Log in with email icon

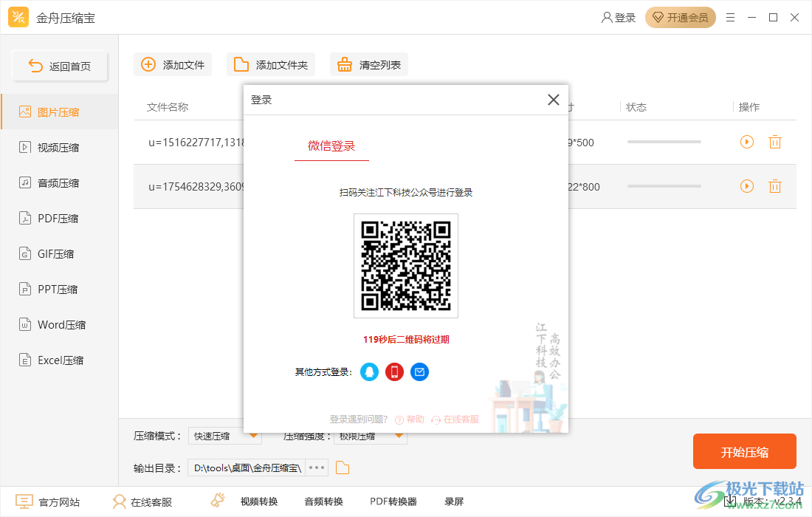click(419, 372)
